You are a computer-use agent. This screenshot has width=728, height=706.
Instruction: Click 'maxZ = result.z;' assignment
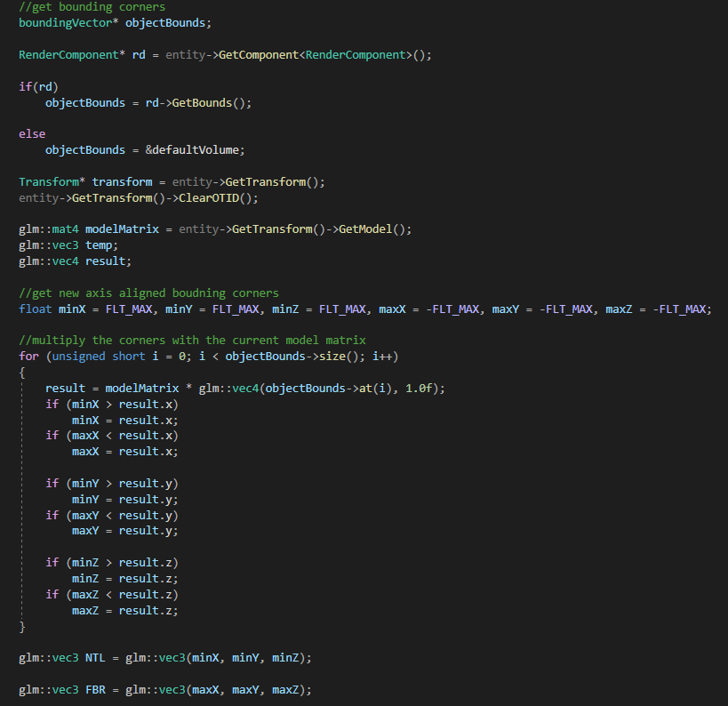[x=125, y=611]
